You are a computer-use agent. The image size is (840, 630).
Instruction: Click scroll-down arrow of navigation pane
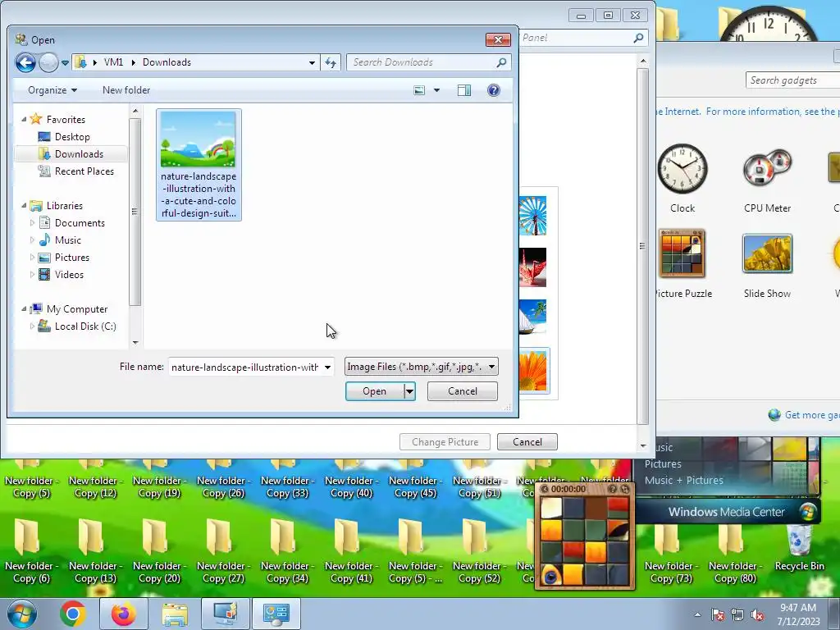click(135, 343)
